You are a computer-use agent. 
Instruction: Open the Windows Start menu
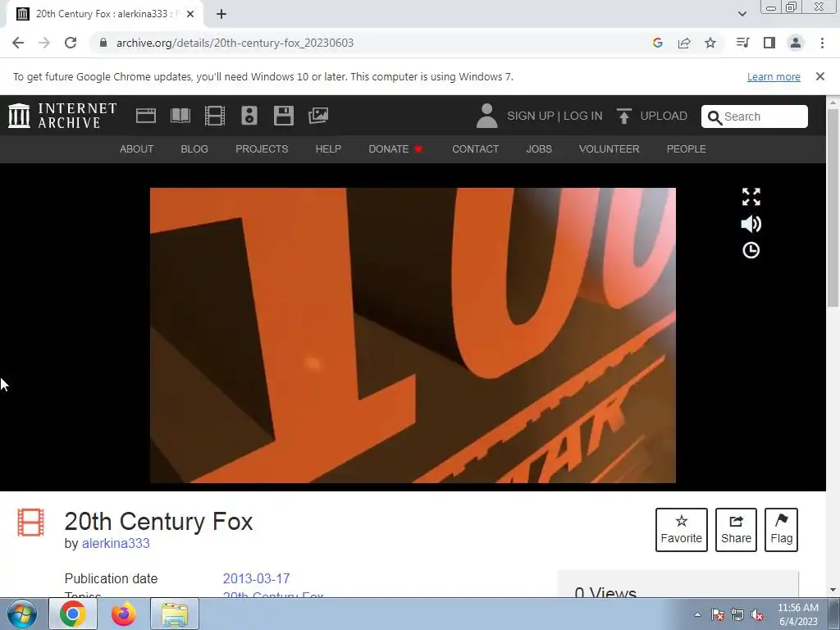coord(21,614)
